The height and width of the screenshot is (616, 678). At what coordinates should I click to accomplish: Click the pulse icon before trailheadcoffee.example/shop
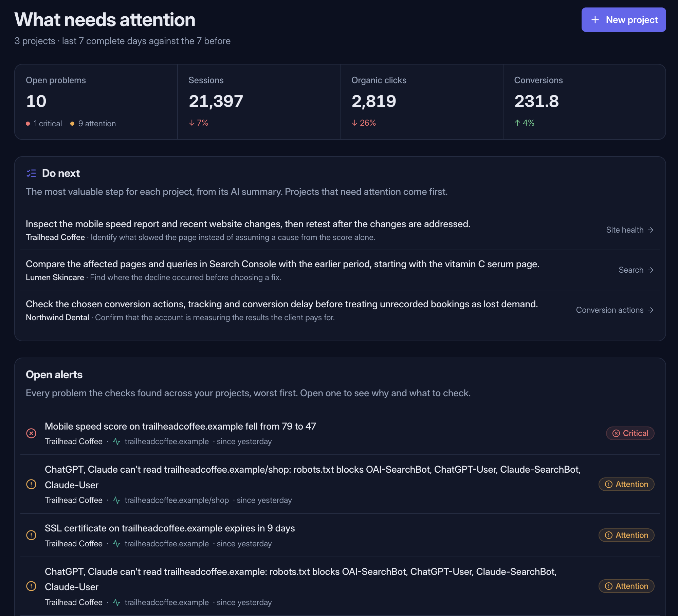click(x=116, y=500)
